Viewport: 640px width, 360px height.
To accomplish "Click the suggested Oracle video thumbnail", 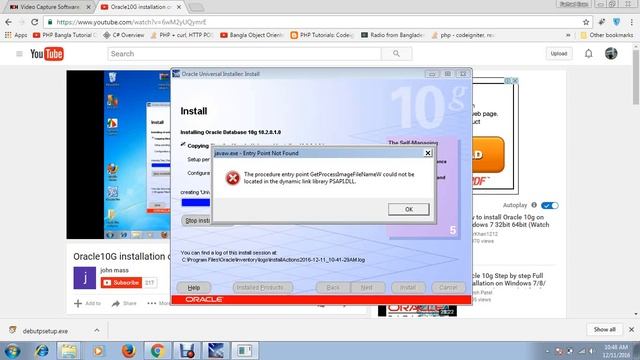I will [x=417, y=311].
